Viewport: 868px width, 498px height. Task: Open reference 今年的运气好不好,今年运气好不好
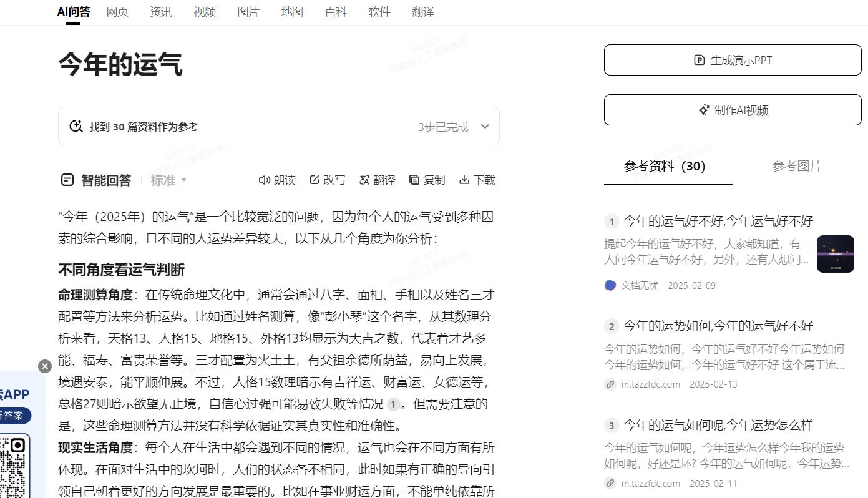point(718,221)
